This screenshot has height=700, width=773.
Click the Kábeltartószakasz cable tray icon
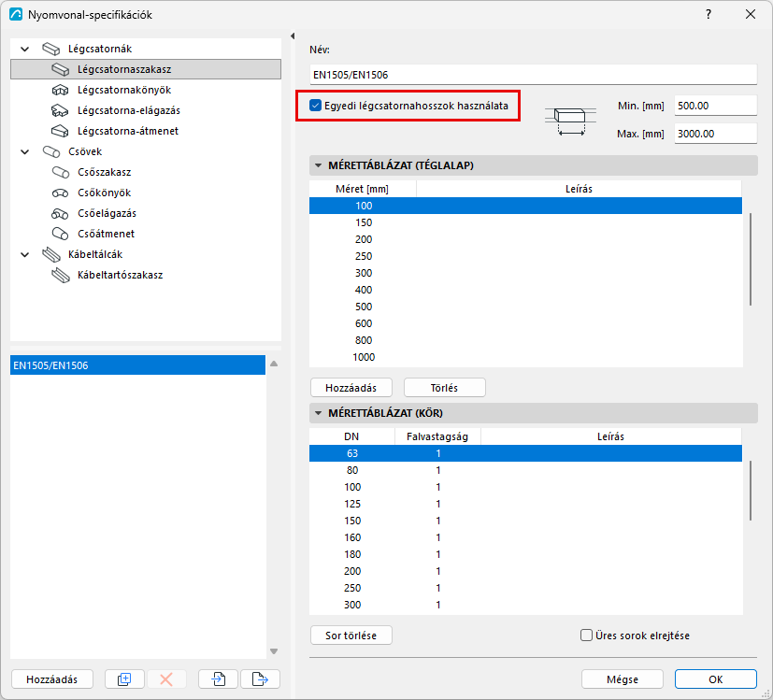tap(60, 275)
